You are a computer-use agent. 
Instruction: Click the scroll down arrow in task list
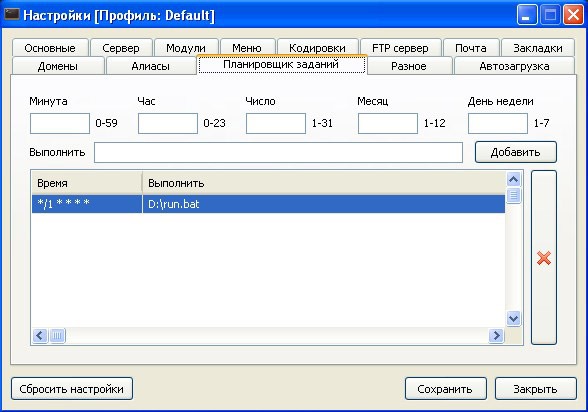[513, 319]
